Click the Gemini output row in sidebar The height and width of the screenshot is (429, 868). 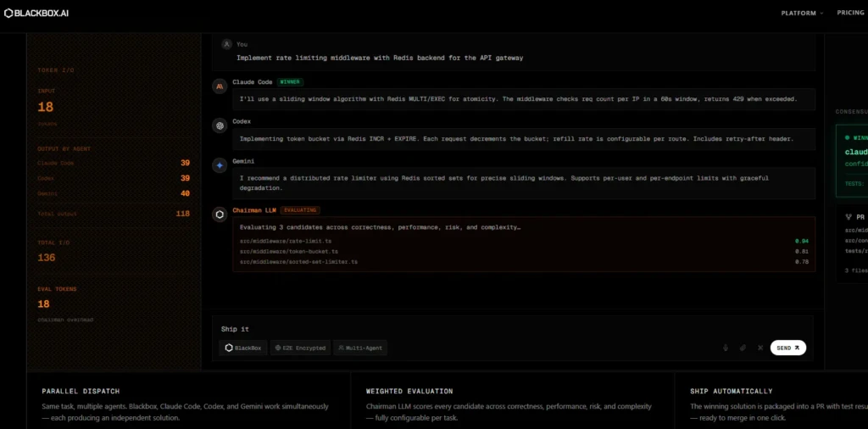114,193
